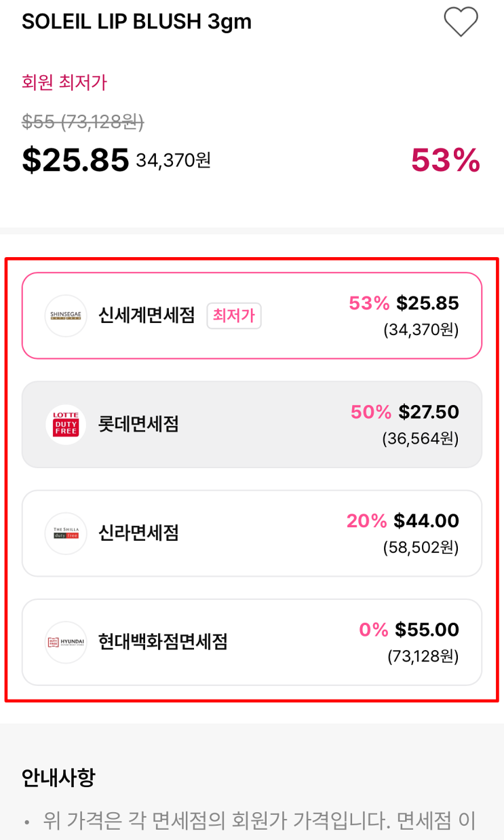Select the 신세계면세점 store name
This screenshot has width=504, height=840.
[x=147, y=316]
